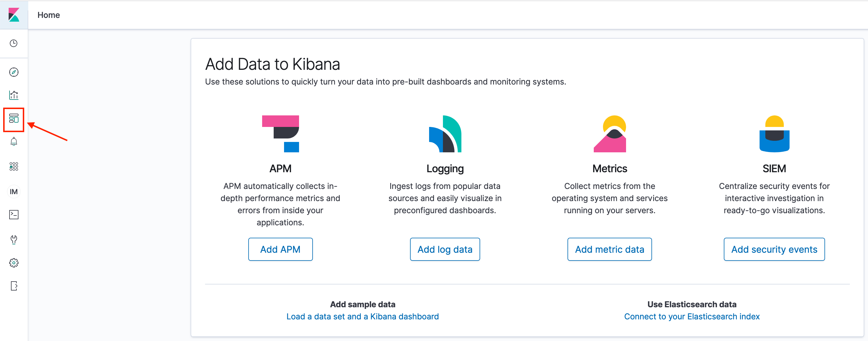Click the 'Use these solutions to quickly turn' subtitle

click(x=386, y=82)
